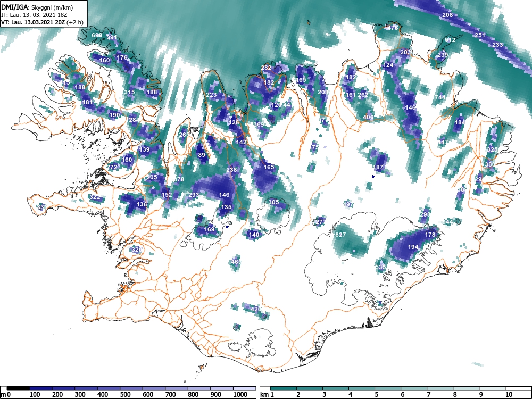Click the visibility value 181 on the map

[x=87, y=102]
